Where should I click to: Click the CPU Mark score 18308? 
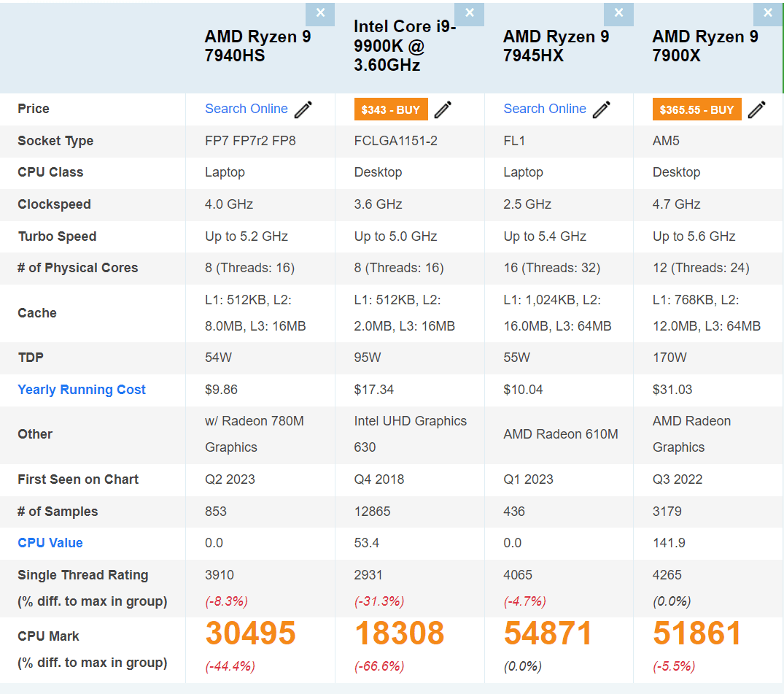pos(400,633)
